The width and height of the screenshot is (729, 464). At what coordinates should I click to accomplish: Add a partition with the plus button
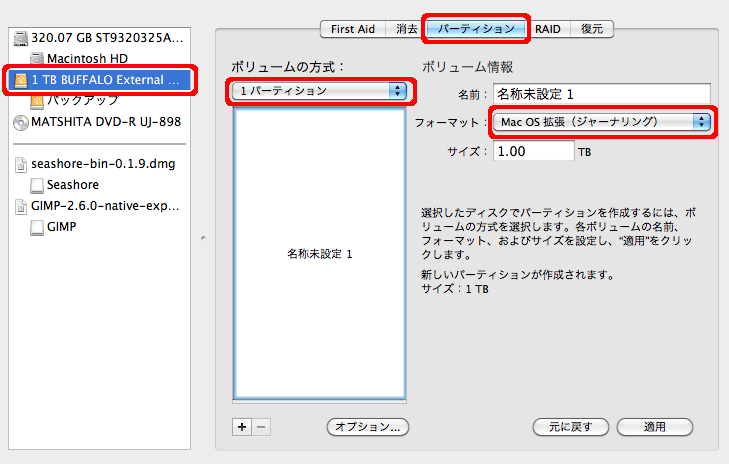242,427
